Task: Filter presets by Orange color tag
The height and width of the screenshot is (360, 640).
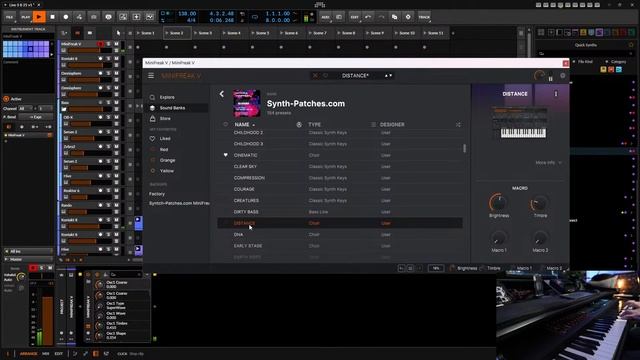Action: click(167, 160)
